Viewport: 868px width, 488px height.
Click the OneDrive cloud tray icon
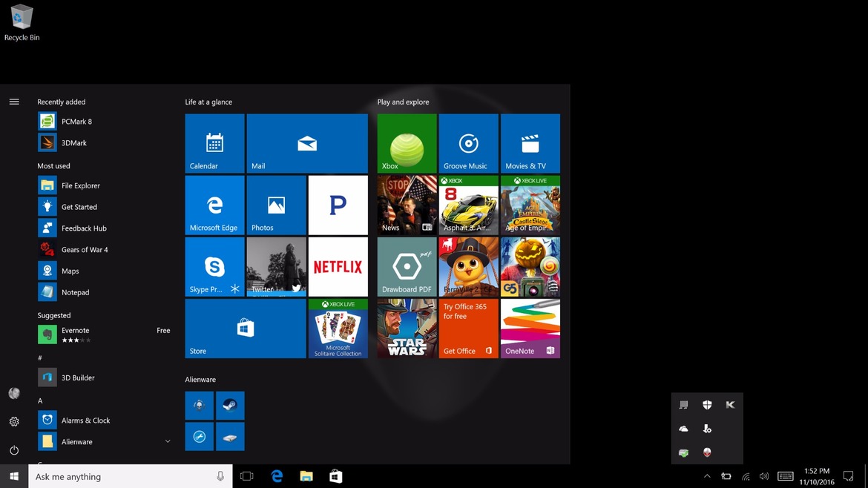pos(684,429)
